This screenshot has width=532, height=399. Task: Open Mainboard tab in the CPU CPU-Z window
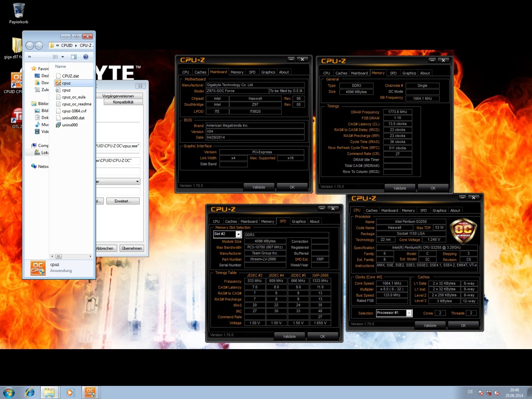tap(389, 210)
